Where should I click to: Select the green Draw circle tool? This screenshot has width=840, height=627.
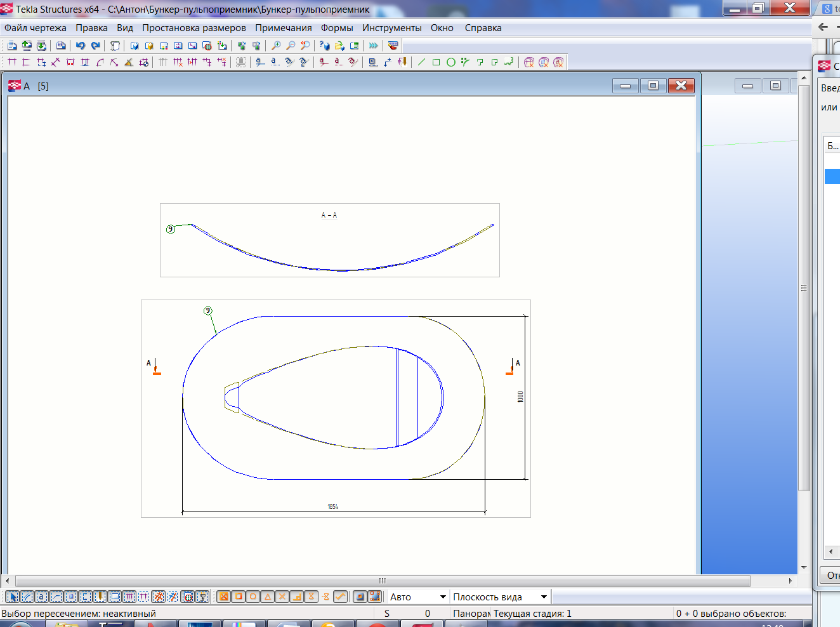pos(450,62)
